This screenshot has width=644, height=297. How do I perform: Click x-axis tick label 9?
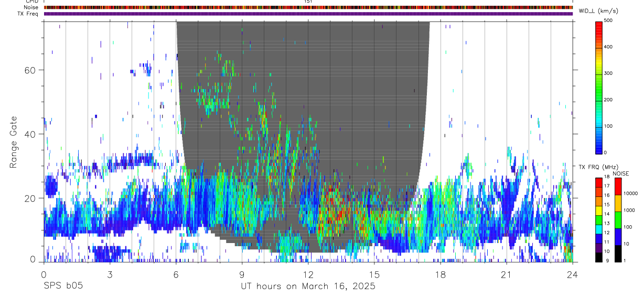tap(242, 274)
